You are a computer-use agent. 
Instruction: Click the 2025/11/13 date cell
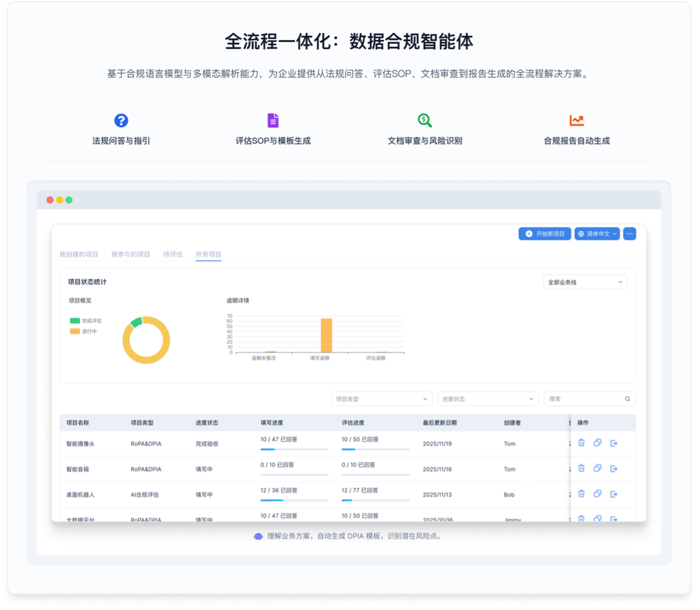437,495
